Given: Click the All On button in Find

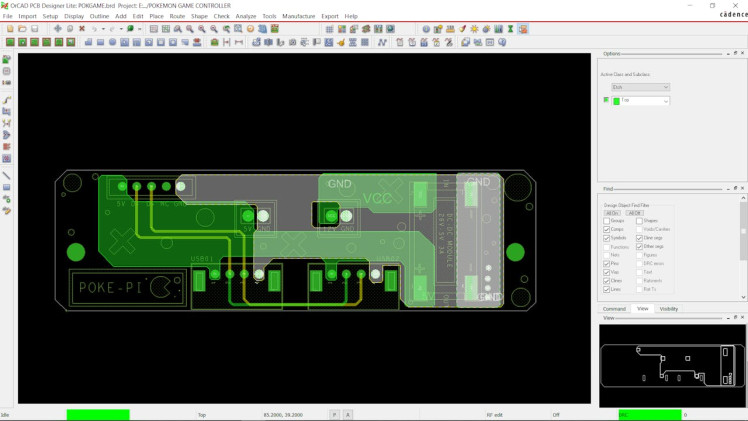Looking at the screenshot, I should coord(611,212).
